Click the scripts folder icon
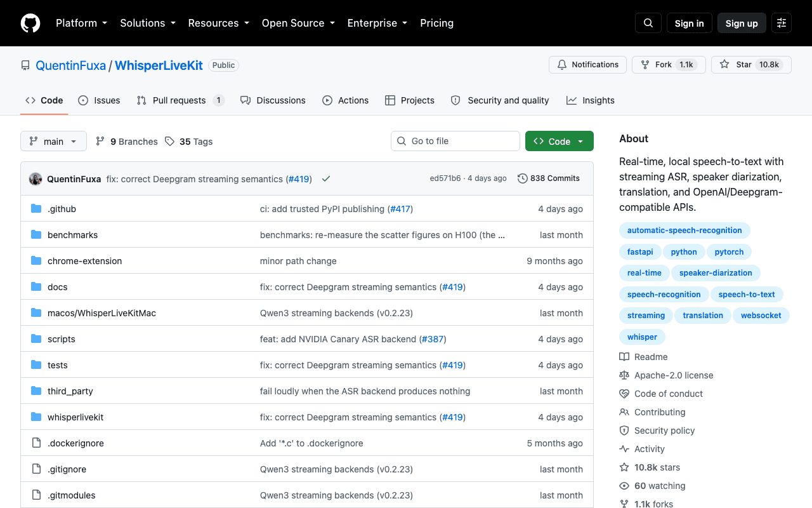The height and width of the screenshot is (508, 812). [x=36, y=339]
